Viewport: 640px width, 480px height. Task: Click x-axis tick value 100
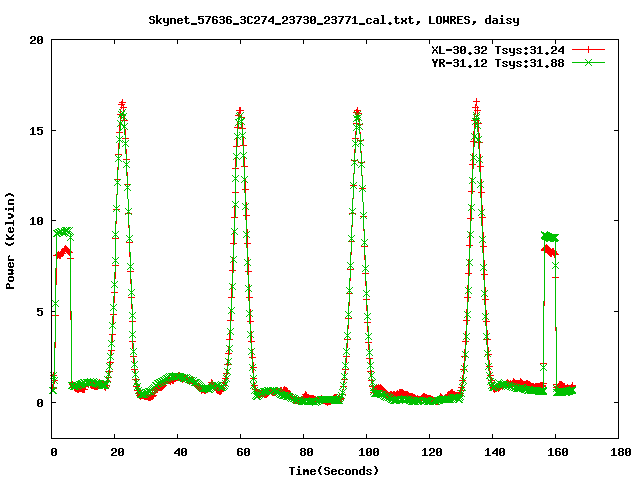click(x=369, y=452)
